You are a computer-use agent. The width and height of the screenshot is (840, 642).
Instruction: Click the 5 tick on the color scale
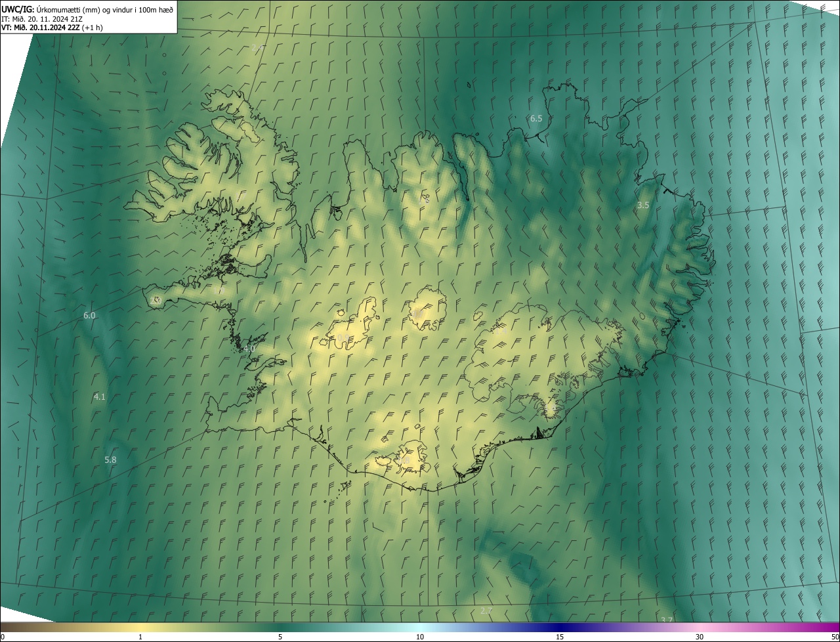pyautogui.click(x=280, y=637)
